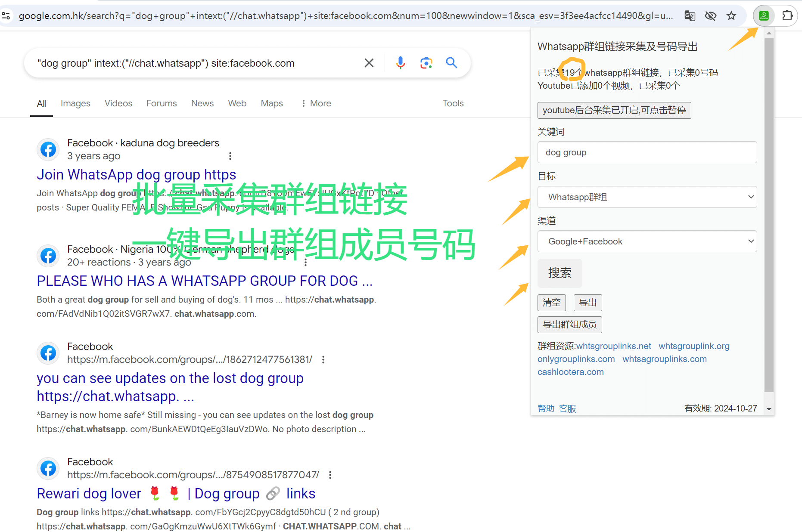Open whtsgrouplinks.net resource link
Screen dimensions: 802x532
614,346
